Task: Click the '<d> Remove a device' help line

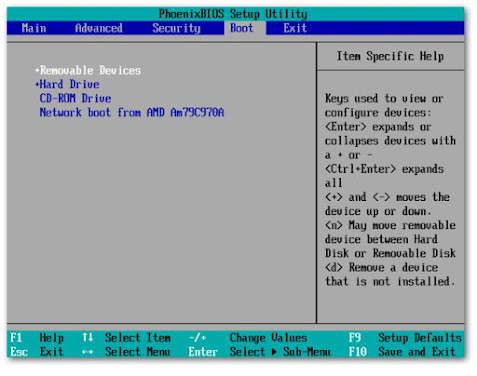Action: tap(382, 267)
